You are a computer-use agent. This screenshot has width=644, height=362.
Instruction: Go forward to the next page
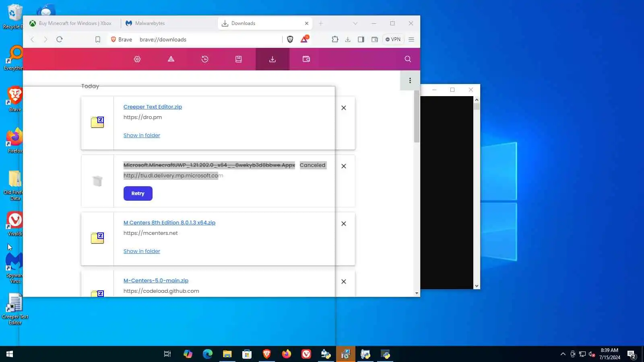click(45, 39)
